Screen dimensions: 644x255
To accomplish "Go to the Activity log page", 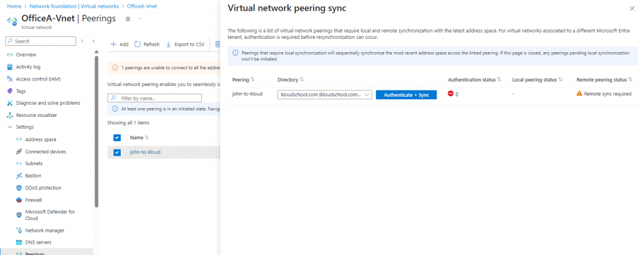I will (28, 67).
